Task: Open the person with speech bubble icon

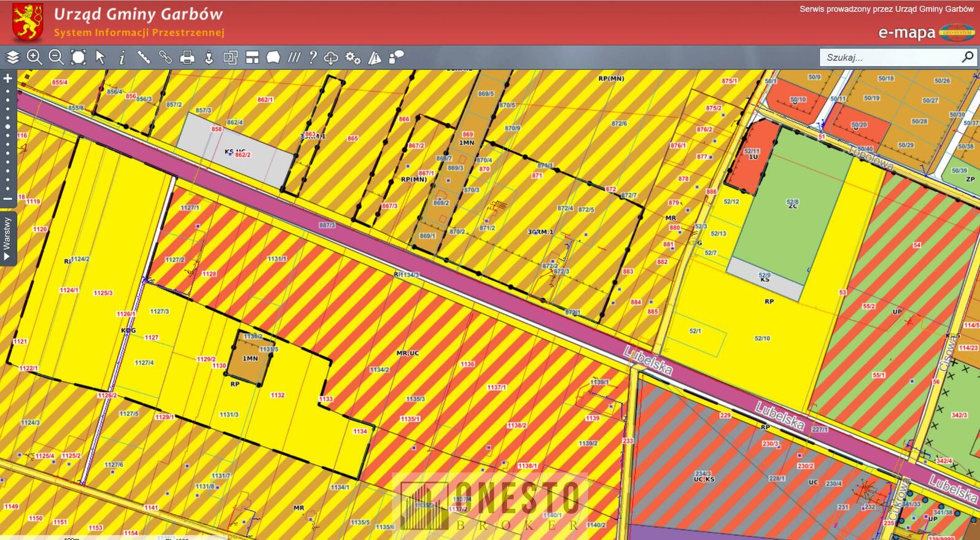Action: 397,57
